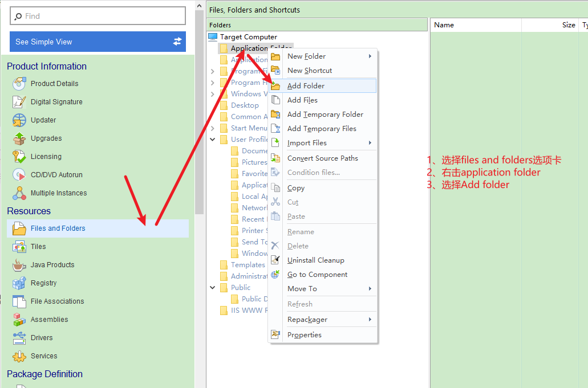Click the Convert Source Paths icon
The image size is (588, 388).
point(275,158)
